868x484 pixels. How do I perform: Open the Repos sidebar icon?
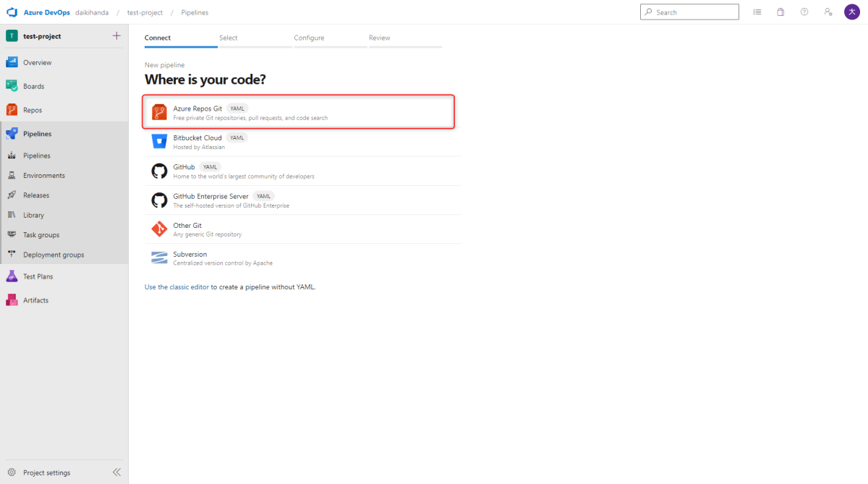pos(12,110)
